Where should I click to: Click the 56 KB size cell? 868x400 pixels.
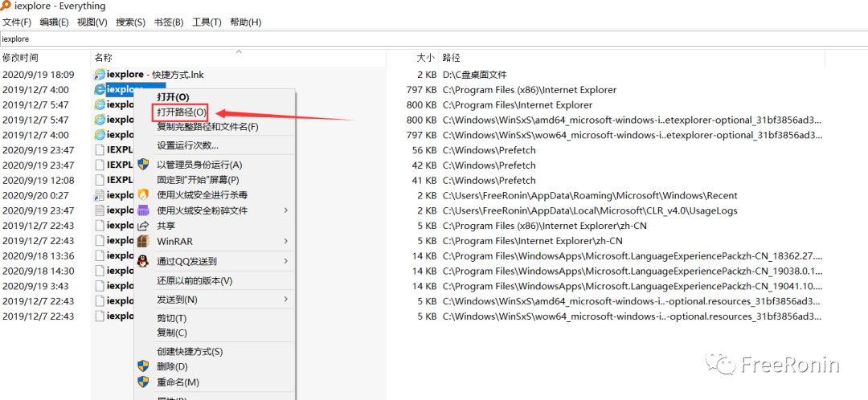point(423,150)
